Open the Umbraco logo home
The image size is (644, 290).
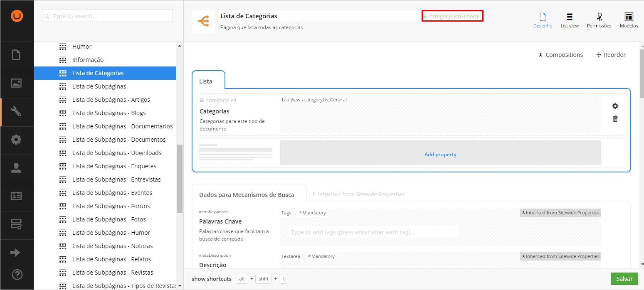coord(17,16)
